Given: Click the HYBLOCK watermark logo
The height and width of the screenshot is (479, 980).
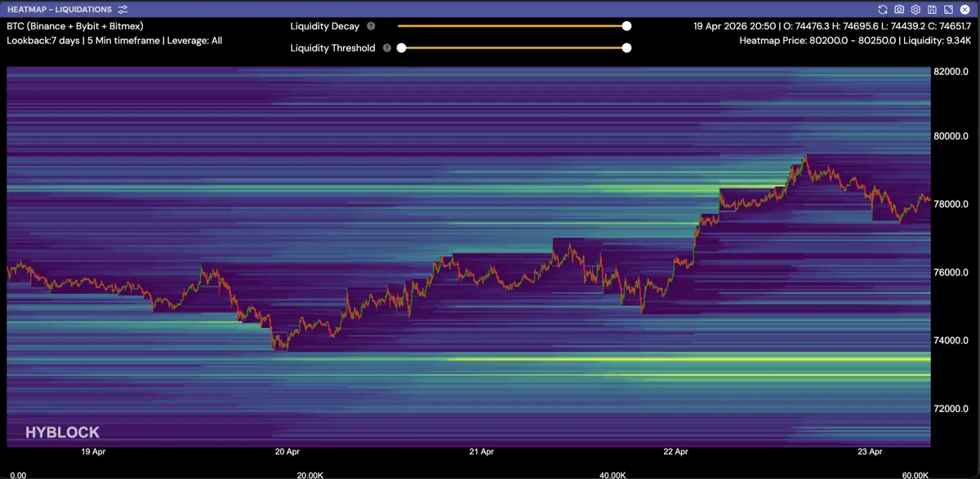Looking at the screenshot, I should point(62,432).
